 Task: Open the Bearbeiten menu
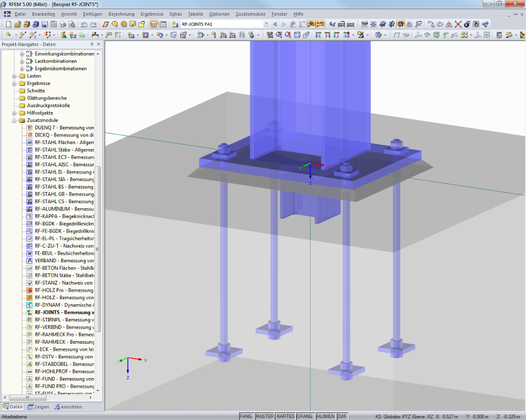(x=43, y=14)
